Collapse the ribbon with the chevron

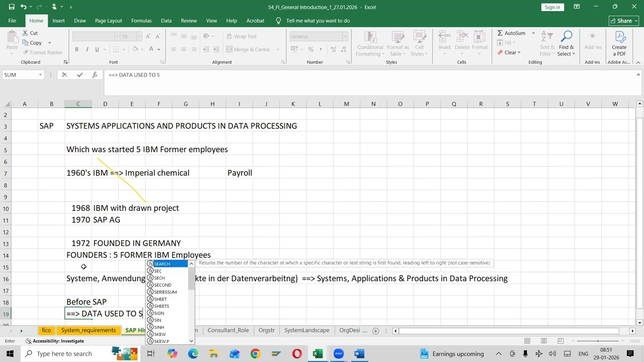pyautogui.click(x=638, y=62)
